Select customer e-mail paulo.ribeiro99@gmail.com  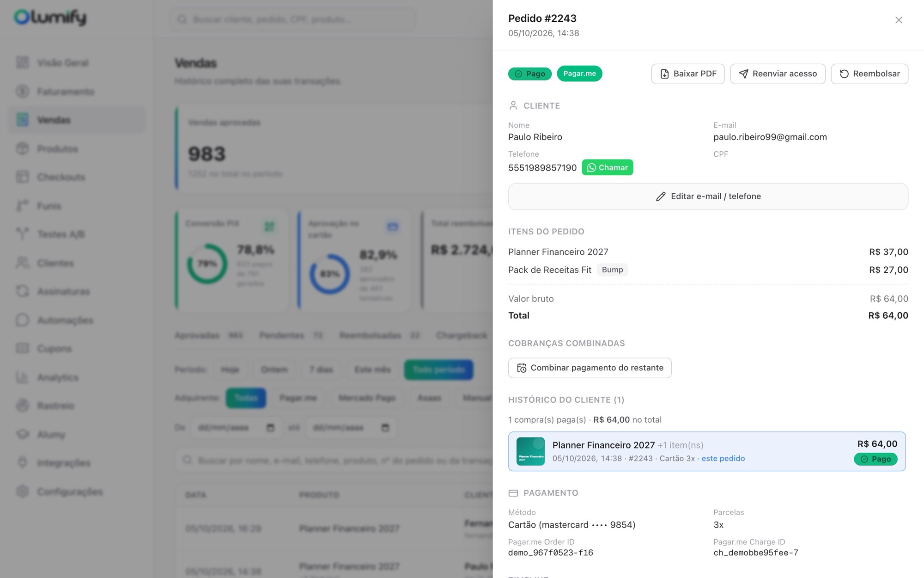click(770, 137)
